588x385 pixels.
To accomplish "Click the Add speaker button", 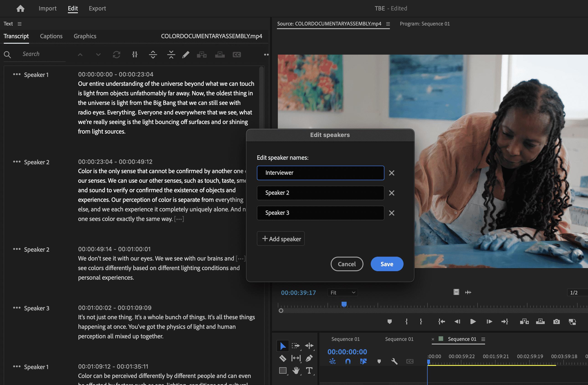I will pos(281,238).
